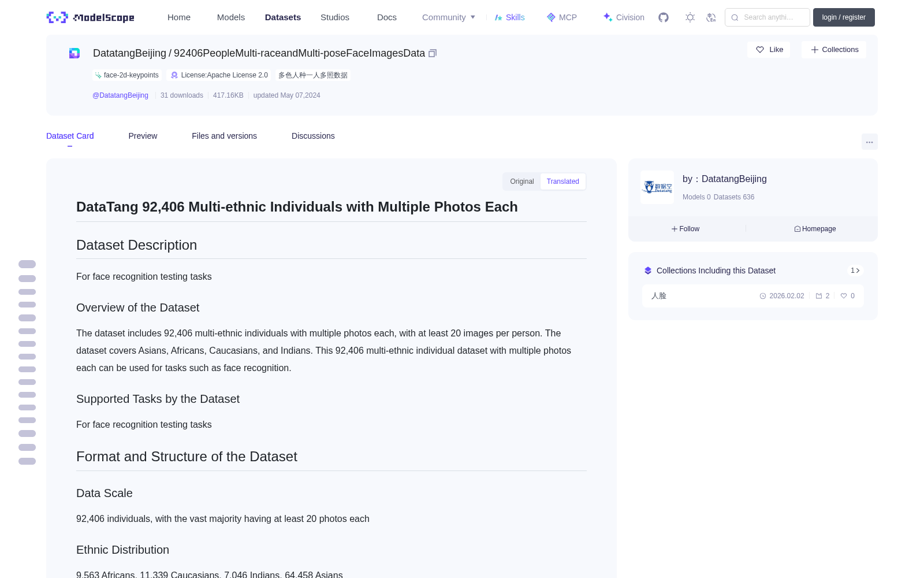Click the face-2d-keypoints tag
The image size is (924, 578).
click(127, 75)
